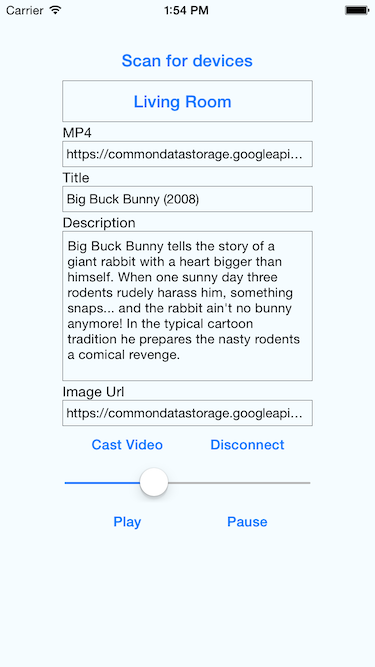
Task: Select the Living Room device
Action: point(188,101)
